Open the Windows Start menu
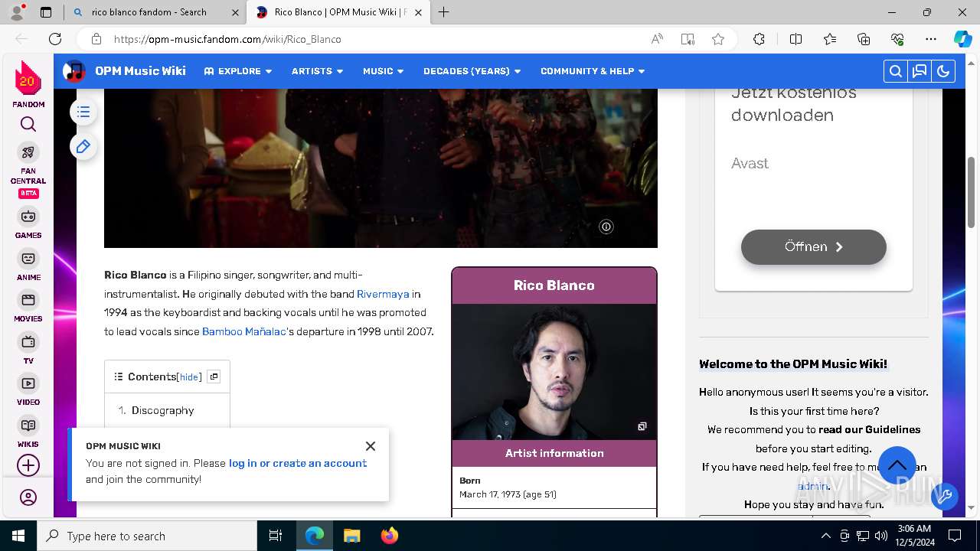 (x=18, y=536)
